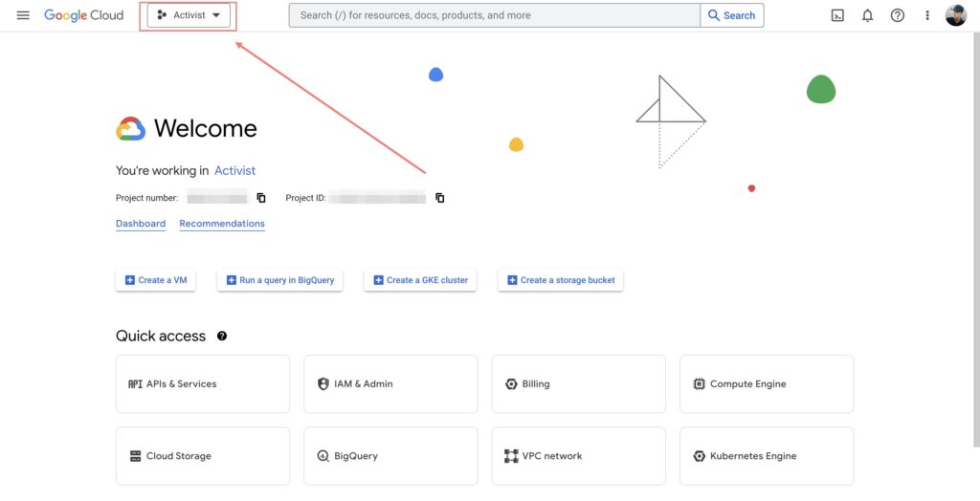Image resolution: width=980 pixels, height=501 pixels.
Task: Switch to the Dashboard tab link
Action: coord(141,224)
